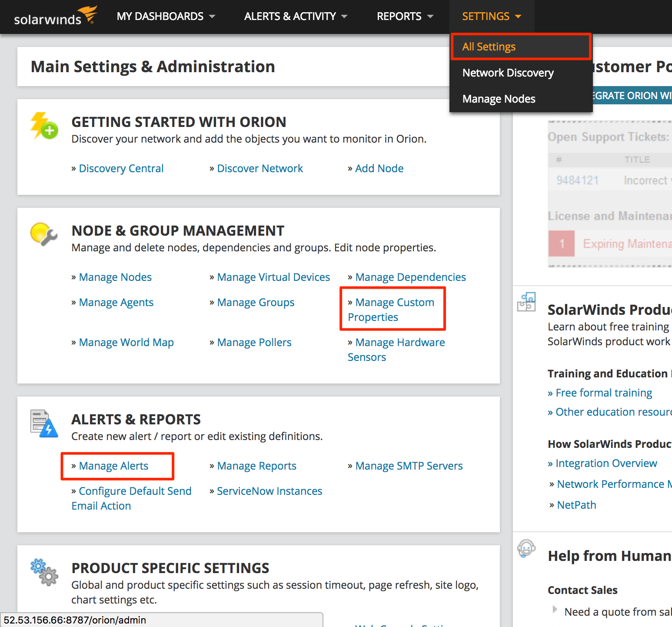Choose Manage Nodes in Settings dropdown
The height and width of the screenshot is (627, 672).
pos(499,99)
